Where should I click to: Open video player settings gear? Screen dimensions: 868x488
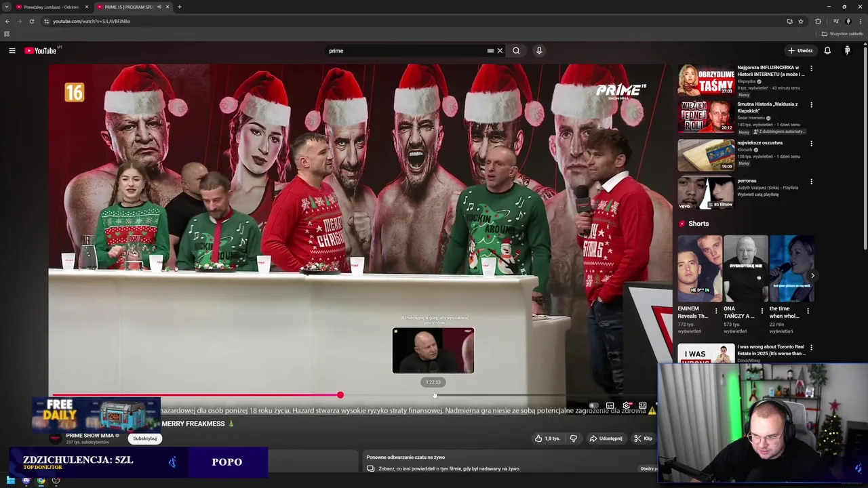click(626, 405)
